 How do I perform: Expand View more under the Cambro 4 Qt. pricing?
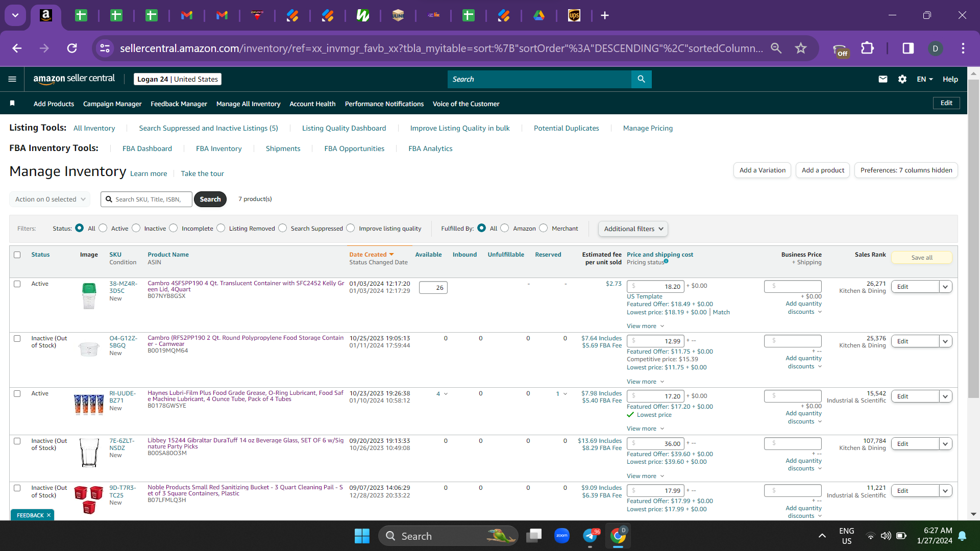[645, 326]
